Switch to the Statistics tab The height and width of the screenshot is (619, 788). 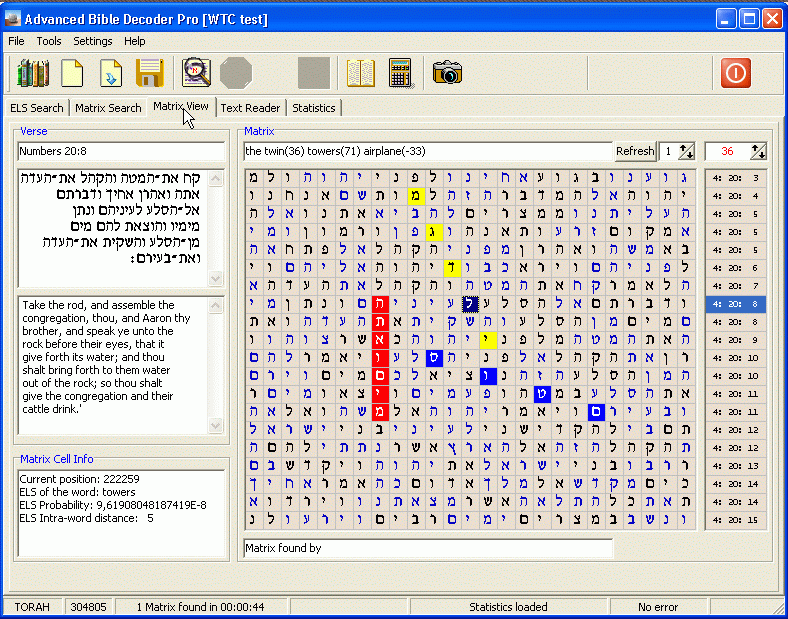pyautogui.click(x=314, y=108)
